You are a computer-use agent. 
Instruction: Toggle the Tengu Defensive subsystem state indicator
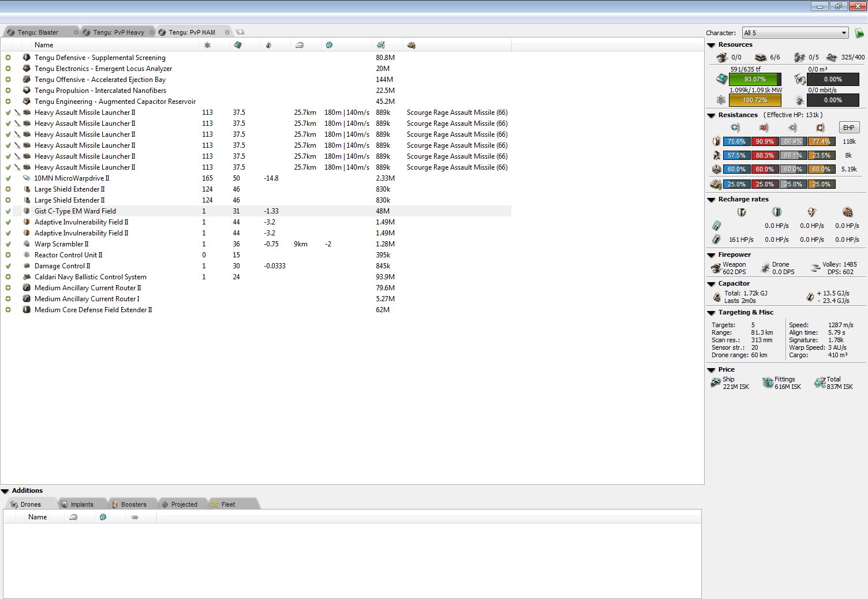8,58
